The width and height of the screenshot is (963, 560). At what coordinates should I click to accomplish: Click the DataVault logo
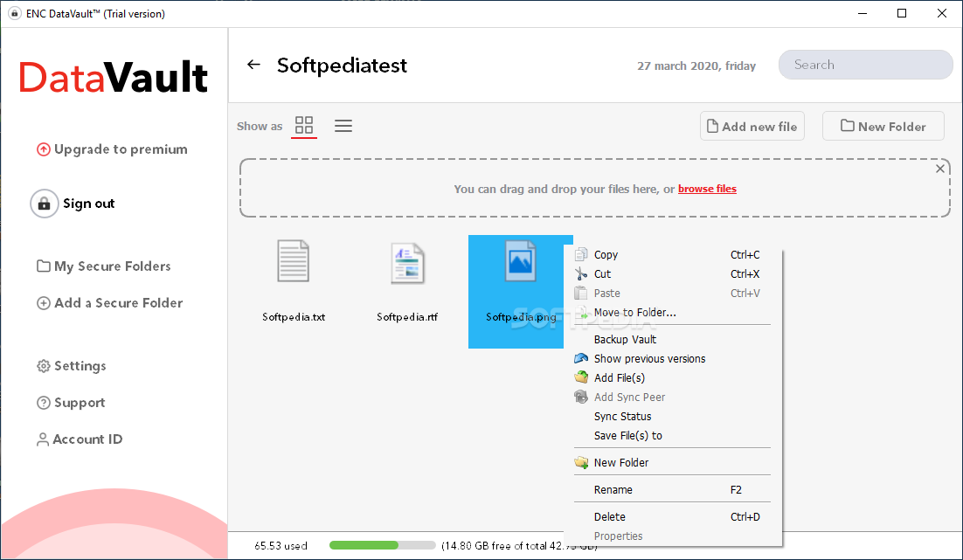click(113, 77)
